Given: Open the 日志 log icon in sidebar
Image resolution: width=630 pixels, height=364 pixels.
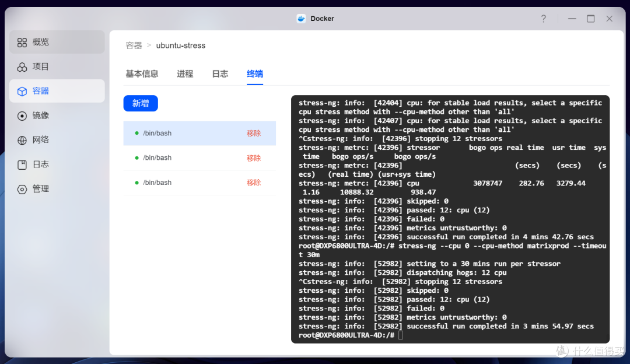Looking at the screenshot, I should (x=22, y=164).
